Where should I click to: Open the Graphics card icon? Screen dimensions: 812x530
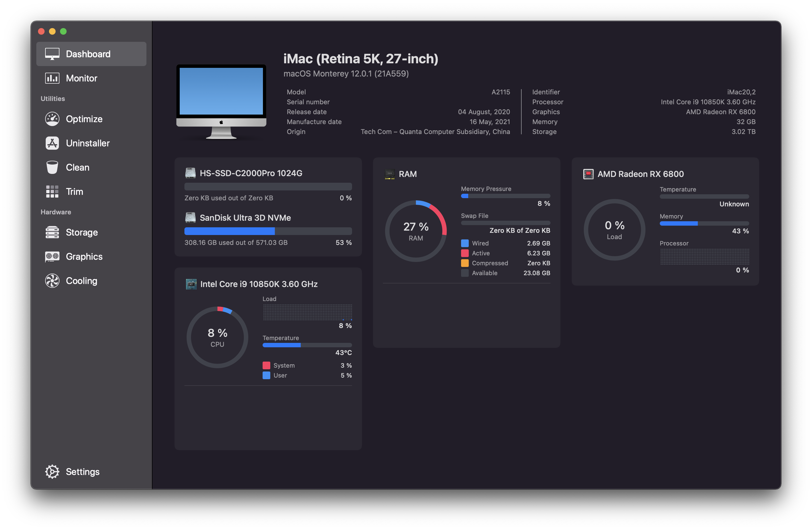(52, 256)
